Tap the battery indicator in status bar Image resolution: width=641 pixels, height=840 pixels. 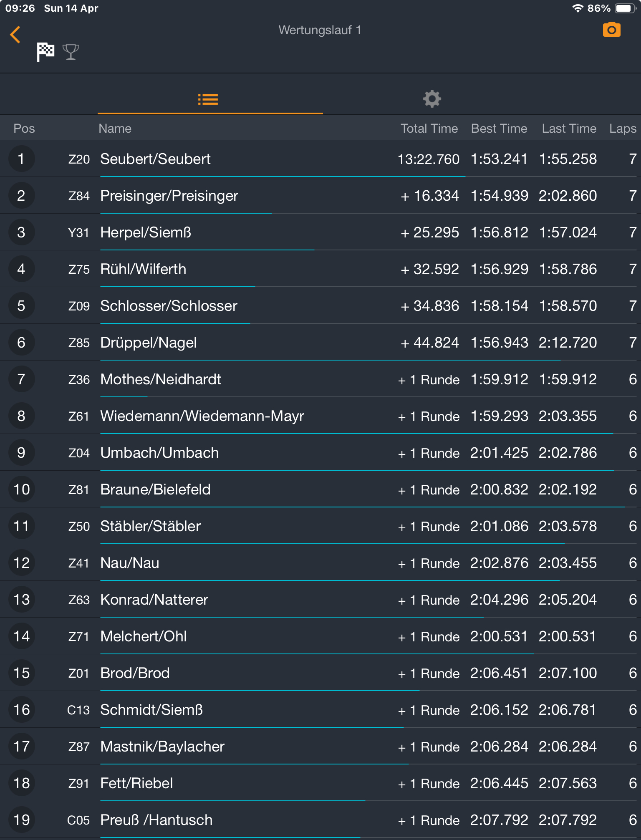pyautogui.click(x=624, y=8)
